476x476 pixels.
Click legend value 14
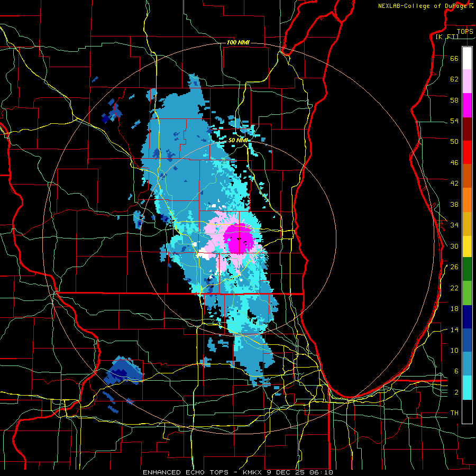coord(454,330)
